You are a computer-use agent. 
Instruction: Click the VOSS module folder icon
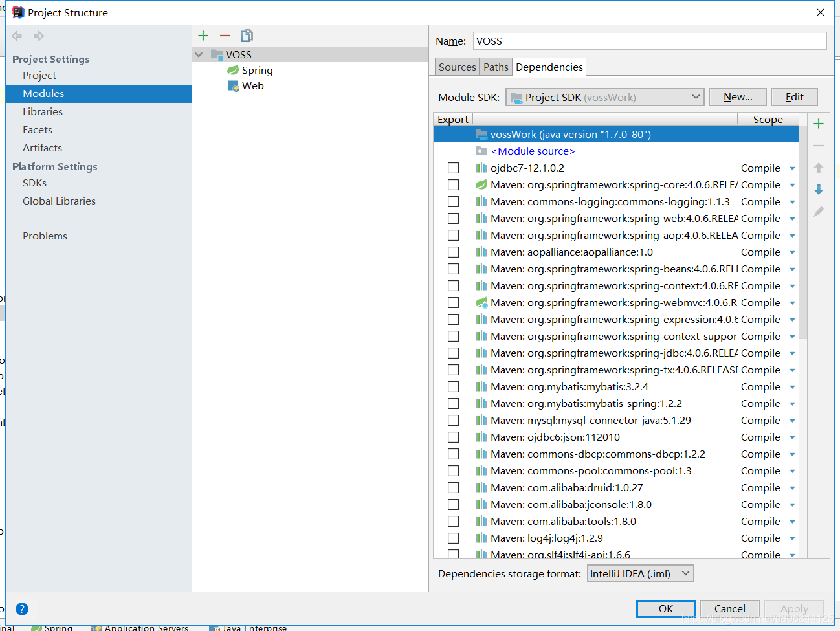(x=217, y=54)
